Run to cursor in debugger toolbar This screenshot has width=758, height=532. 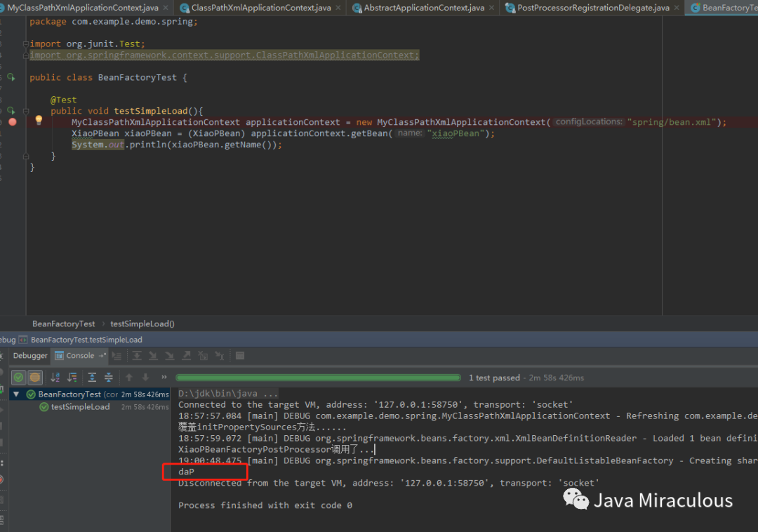tap(220, 356)
